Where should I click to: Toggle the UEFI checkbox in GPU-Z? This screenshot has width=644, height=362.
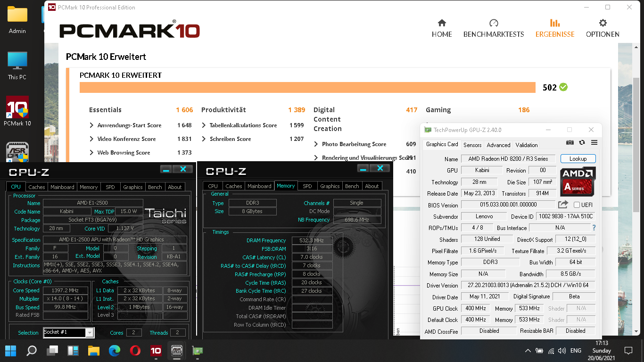[x=577, y=205]
